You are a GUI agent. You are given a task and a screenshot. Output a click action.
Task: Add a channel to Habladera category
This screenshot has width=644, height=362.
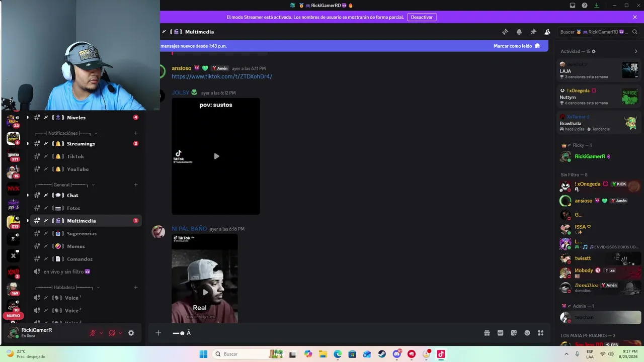coord(136,288)
